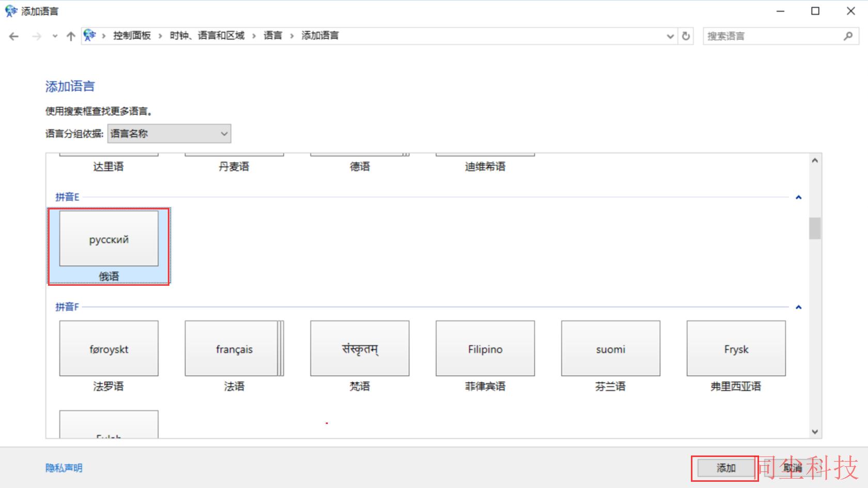This screenshot has width=868, height=488.
Task: Open 隐私声明 link
Action: [64, 468]
